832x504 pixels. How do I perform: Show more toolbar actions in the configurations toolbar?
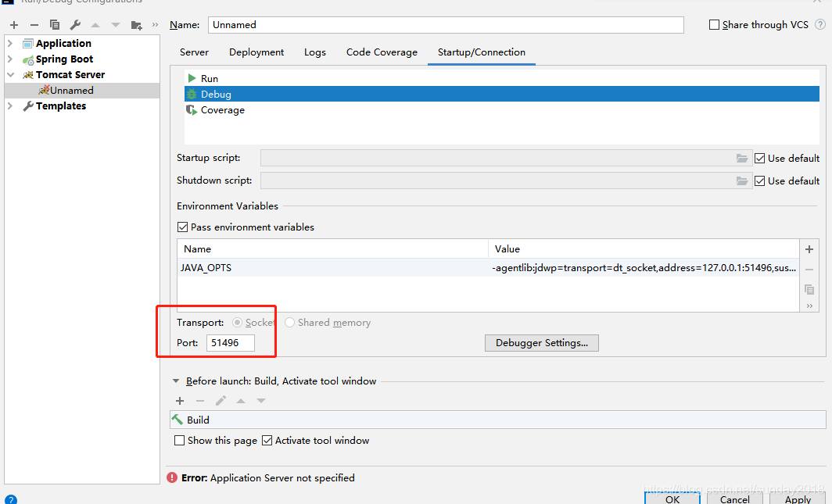pyautogui.click(x=155, y=24)
